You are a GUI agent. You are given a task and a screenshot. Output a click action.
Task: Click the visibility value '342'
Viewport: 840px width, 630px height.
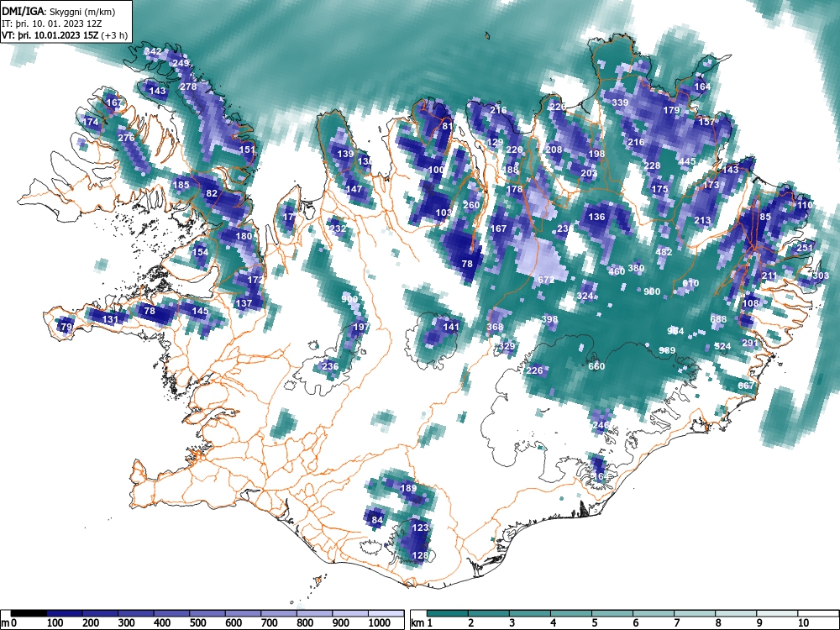tap(153, 51)
